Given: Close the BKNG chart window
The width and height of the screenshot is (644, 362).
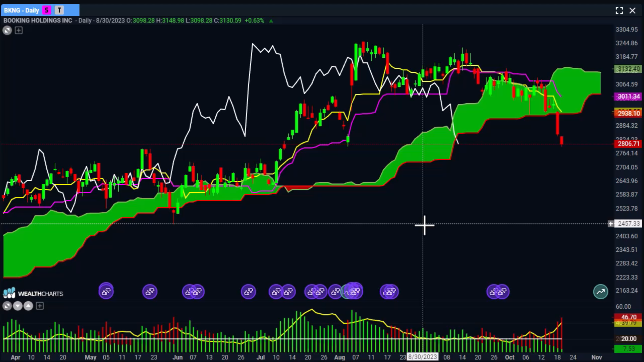Looking at the screenshot, I should tap(633, 11).
